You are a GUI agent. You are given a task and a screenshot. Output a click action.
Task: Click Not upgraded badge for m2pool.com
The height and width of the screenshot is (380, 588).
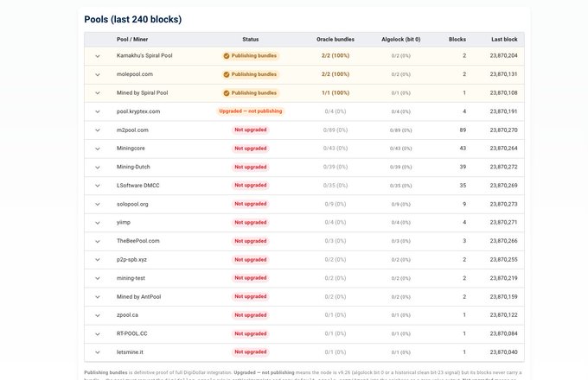[x=251, y=130]
